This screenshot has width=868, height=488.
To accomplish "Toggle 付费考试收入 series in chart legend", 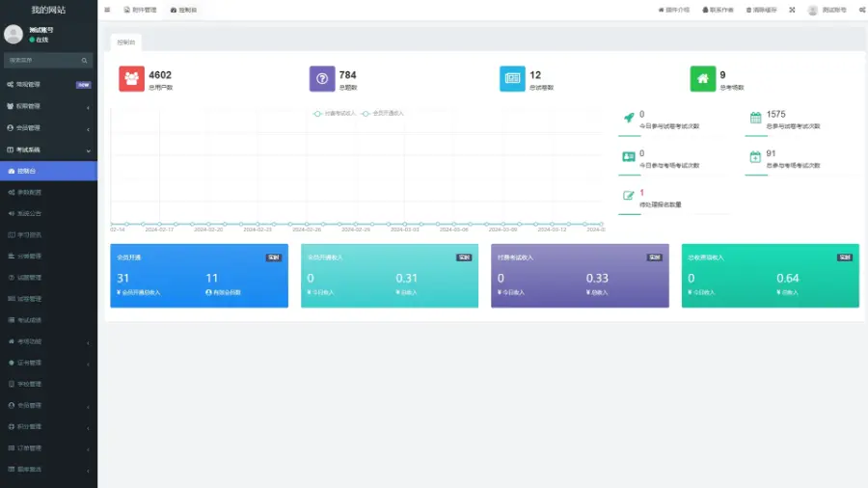I will (334, 113).
